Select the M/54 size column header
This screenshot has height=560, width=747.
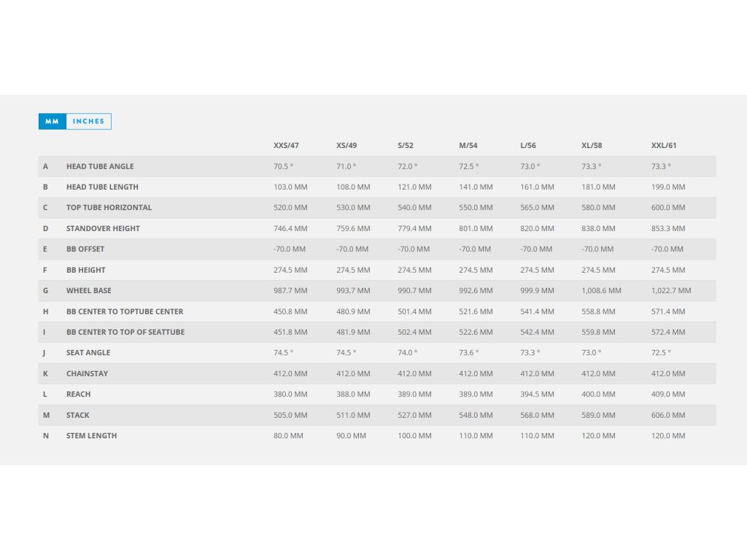tap(468, 145)
